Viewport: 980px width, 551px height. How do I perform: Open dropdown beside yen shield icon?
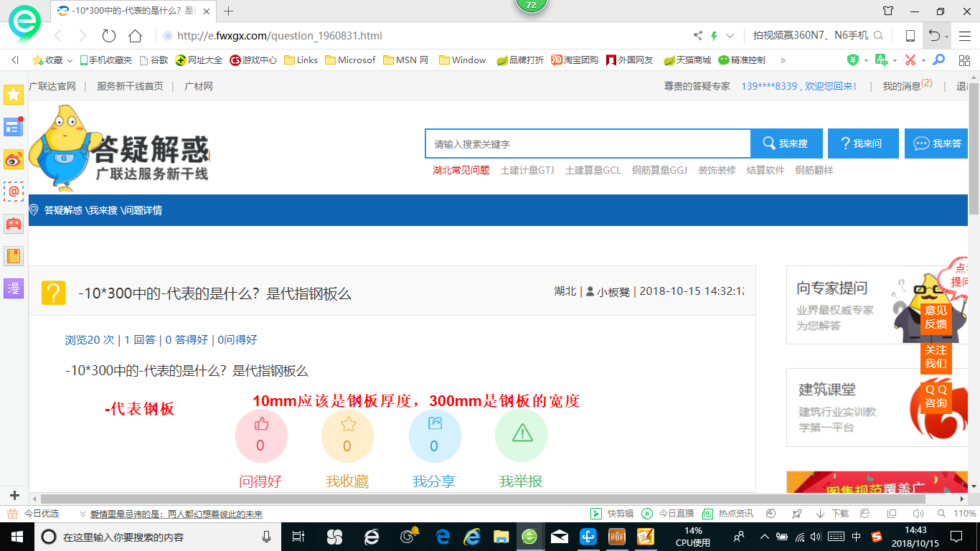[866, 60]
